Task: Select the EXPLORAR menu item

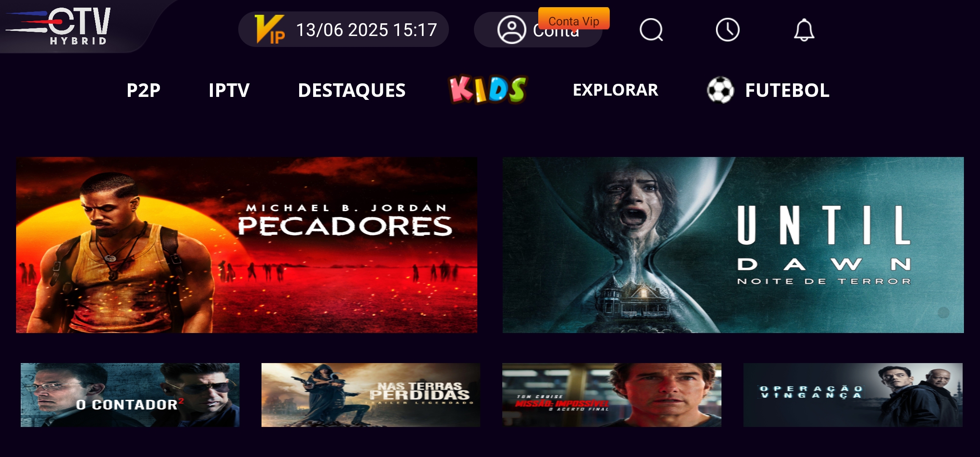Action: click(615, 90)
